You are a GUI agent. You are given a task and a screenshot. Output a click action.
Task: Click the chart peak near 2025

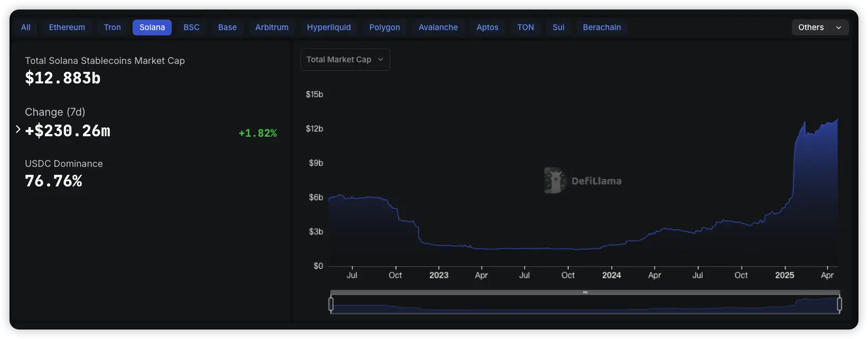(805, 123)
